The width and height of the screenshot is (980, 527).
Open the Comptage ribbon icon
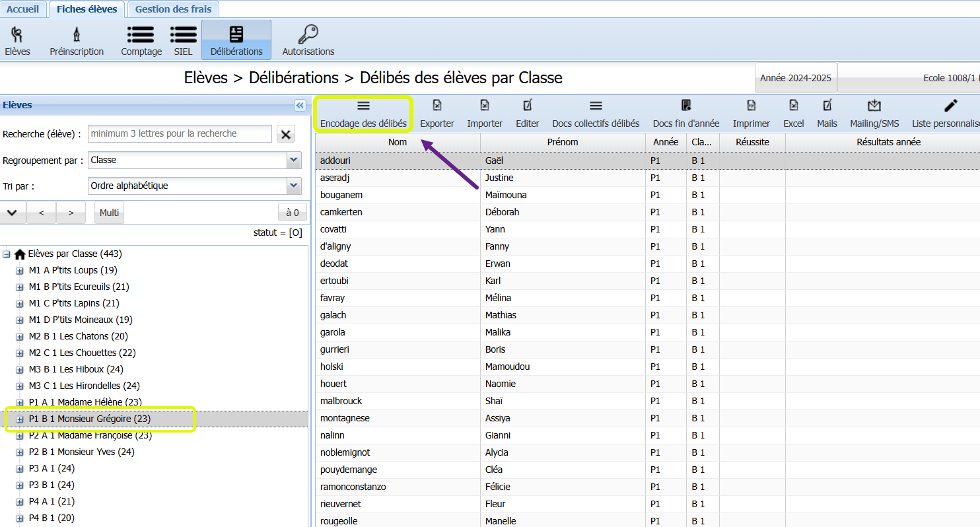click(x=141, y=40)
